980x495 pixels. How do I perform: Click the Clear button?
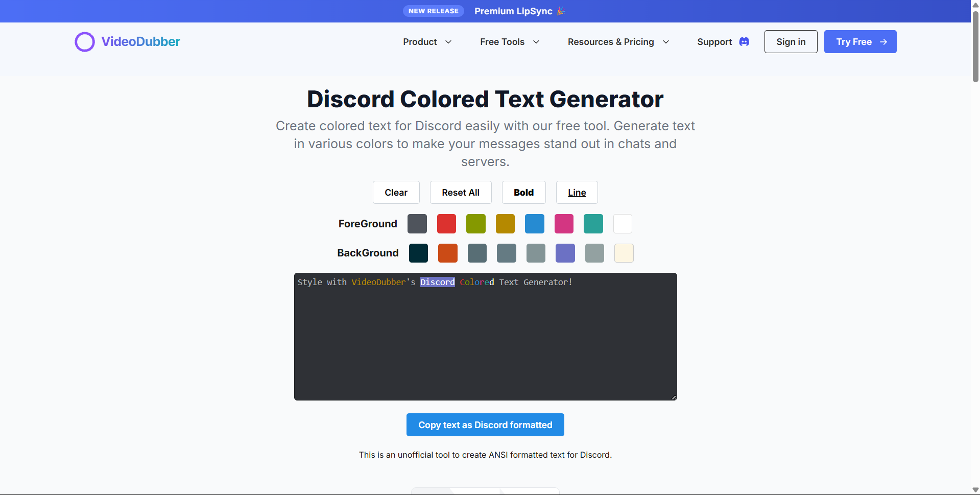point(396,193)
